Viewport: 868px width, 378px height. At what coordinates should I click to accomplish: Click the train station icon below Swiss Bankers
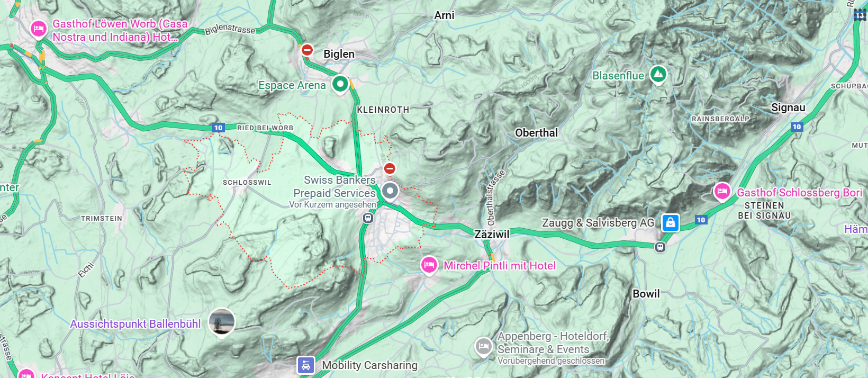[x=368, y=218]
